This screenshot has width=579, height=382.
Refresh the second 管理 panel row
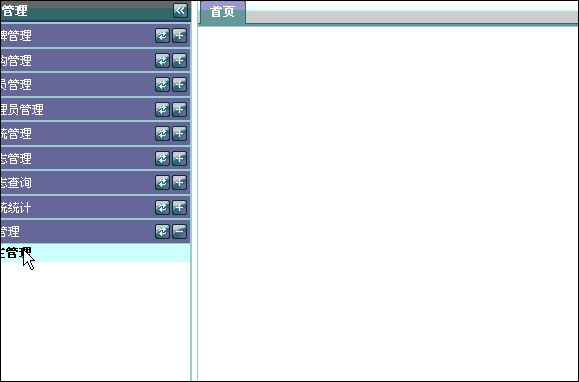click(162, 61)
